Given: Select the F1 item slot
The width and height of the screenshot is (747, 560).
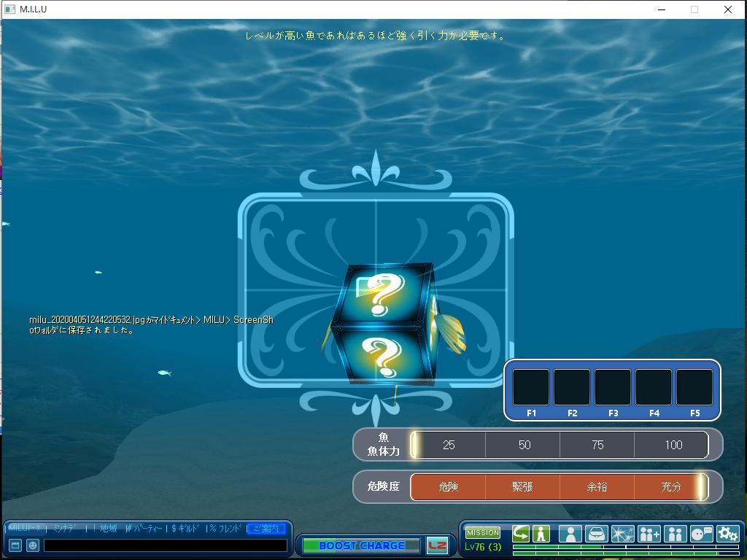Looking at the screenshot, I should [x=531, y=387].
